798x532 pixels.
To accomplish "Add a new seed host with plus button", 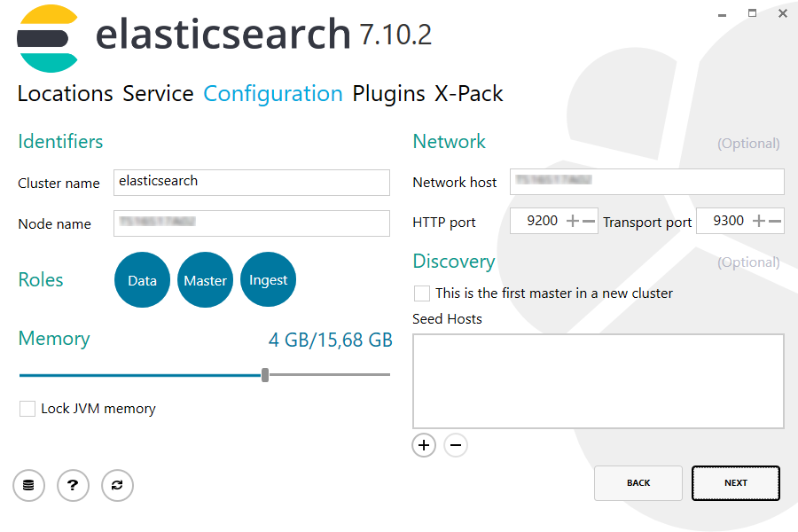I will [x=424, y=445].
